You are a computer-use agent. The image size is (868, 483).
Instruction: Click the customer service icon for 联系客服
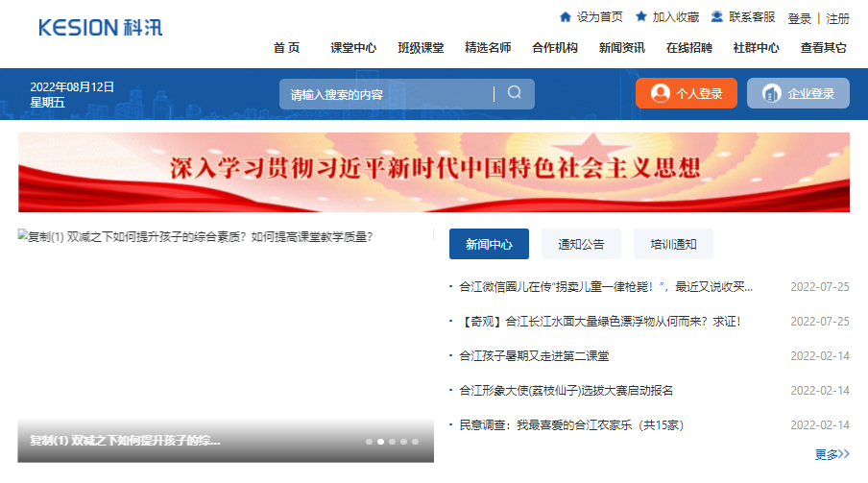pyautogui.click(x=717, y=17)
